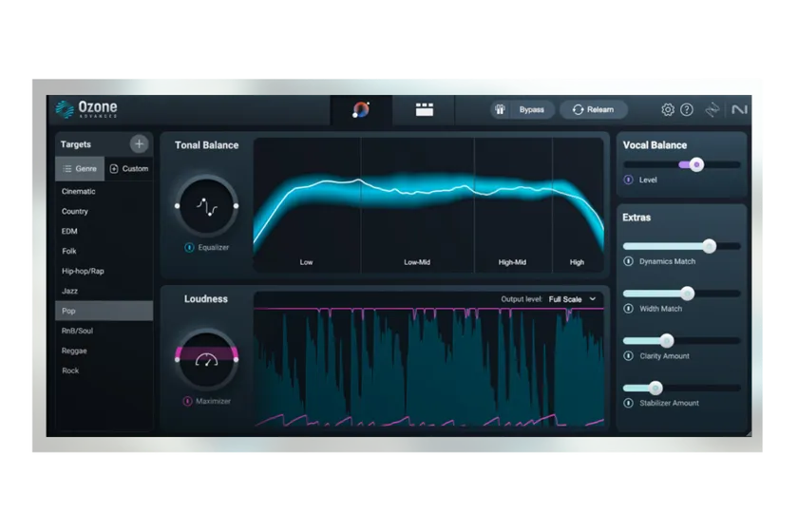This screenshot has height=532, width=798.
Task: Select the Genre targets tab
Action: (x=80, y=168)
